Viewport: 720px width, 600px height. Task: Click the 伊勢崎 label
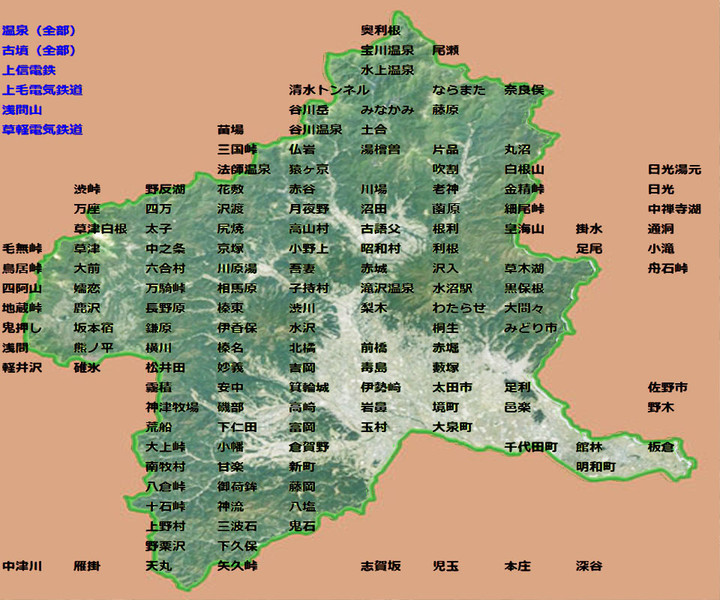click(x=380, y=387)
